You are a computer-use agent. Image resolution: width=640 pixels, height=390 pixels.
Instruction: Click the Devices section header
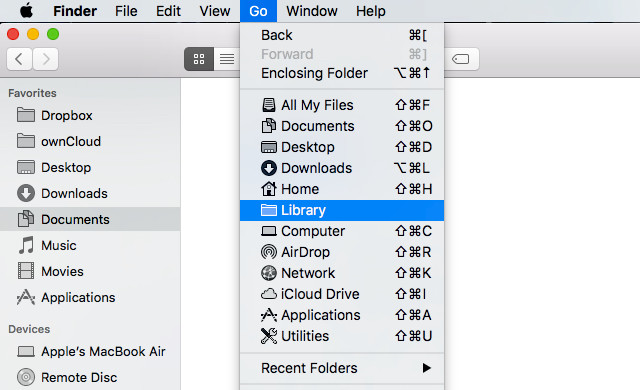tap(29, 329)
